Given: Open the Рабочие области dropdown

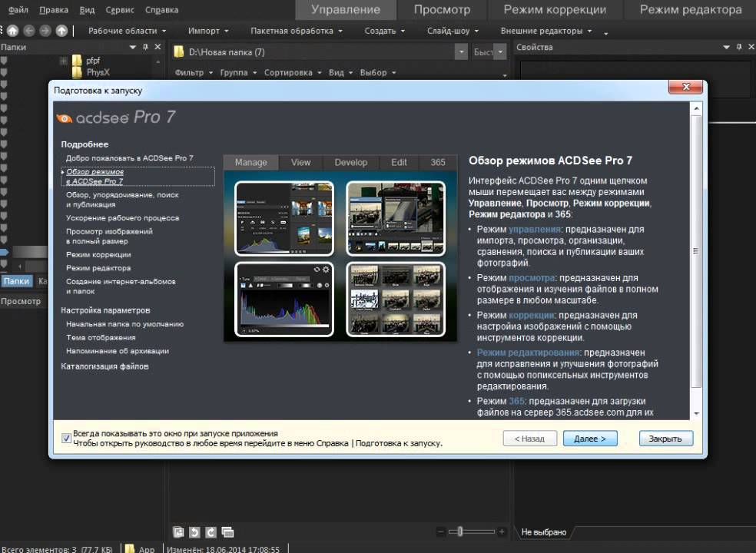Looking at the screenshot, I should [x=127, y=31].
